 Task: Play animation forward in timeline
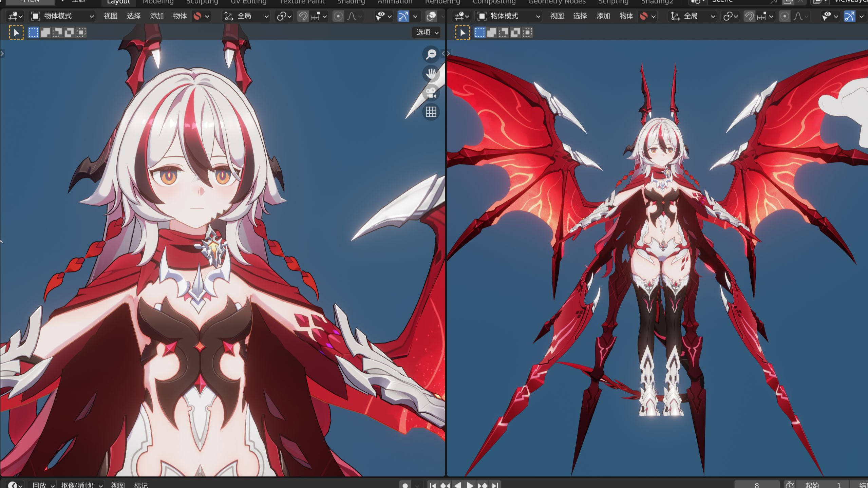(470, 485)
